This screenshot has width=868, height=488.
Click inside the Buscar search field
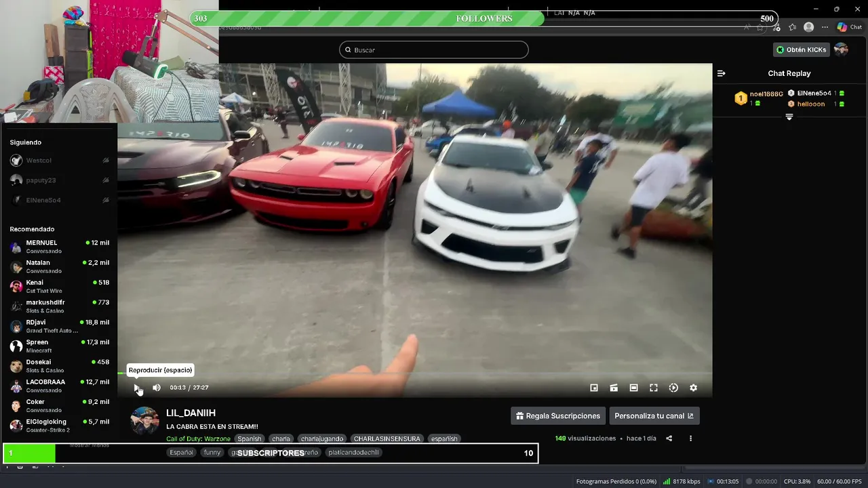click(x=434, y=49)
